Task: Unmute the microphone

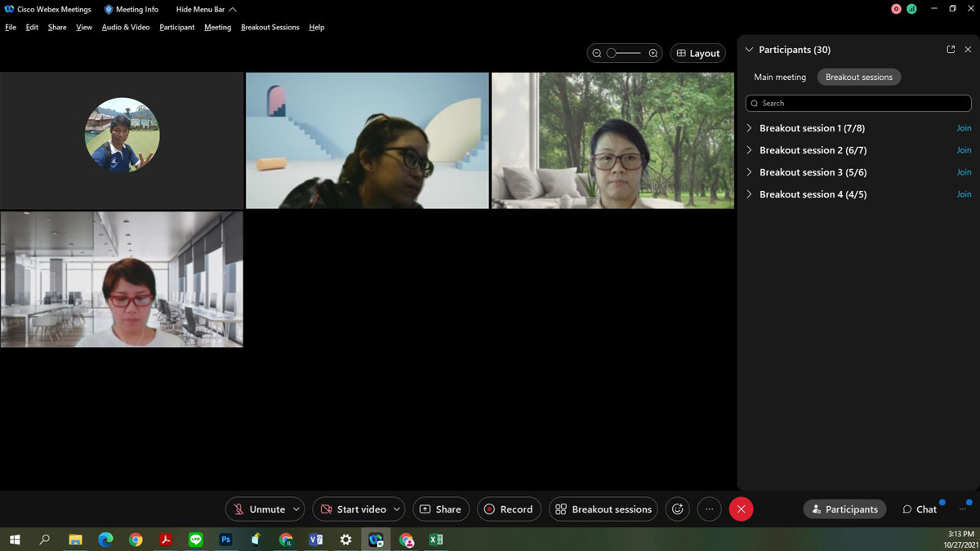Action: 259,509
